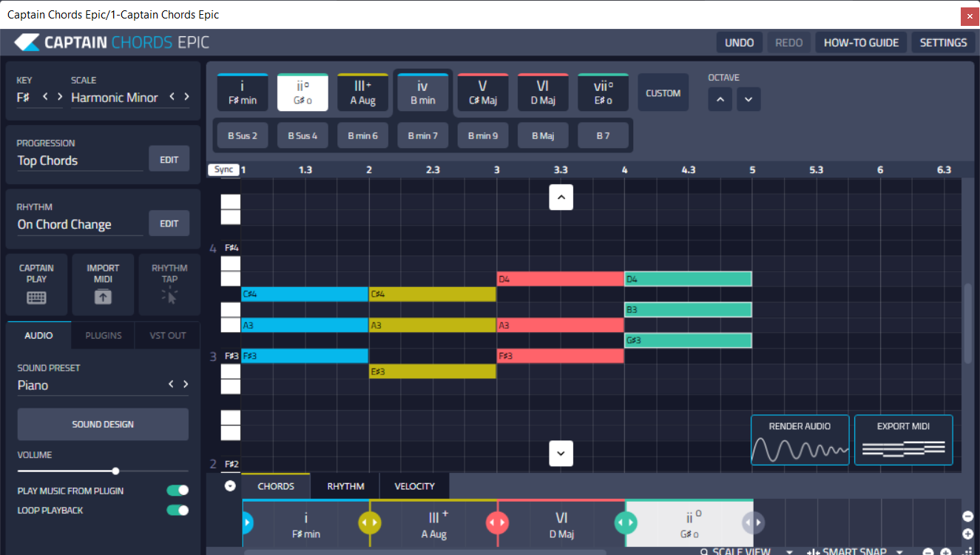This screenshot has height=555, width=980.
Task: Click the Custom chord button
Action: tap(663, 92)
